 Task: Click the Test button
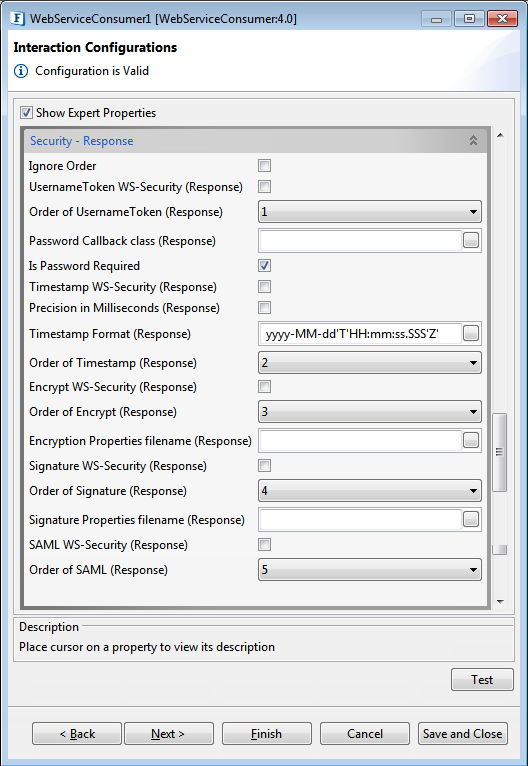coord(482,680)
